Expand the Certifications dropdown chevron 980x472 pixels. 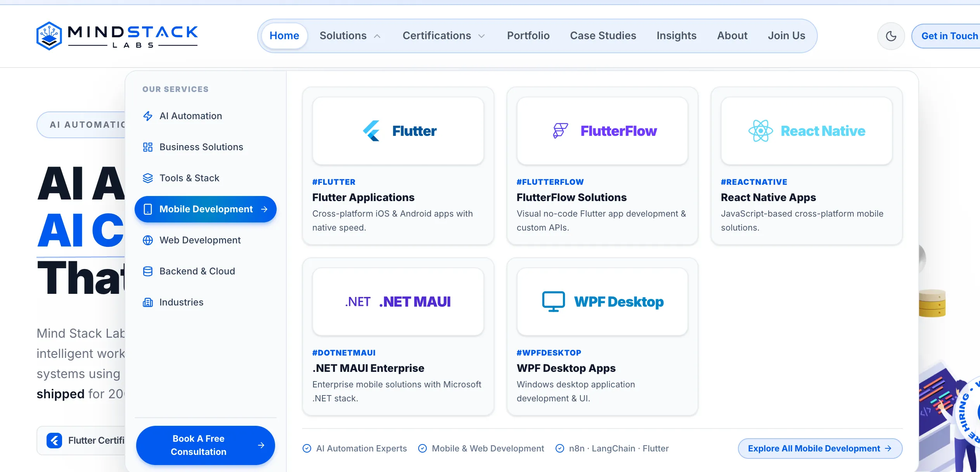481,36
